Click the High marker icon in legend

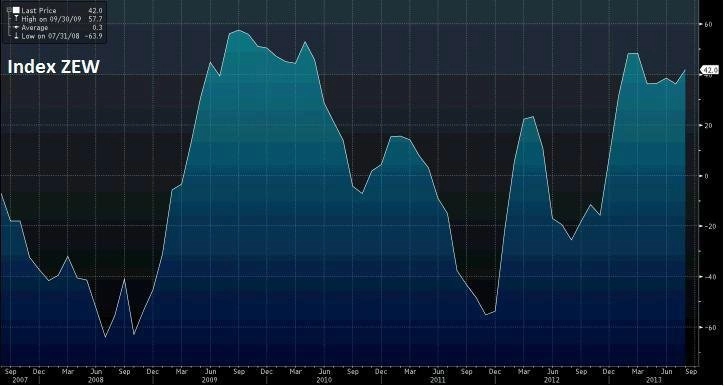(x=16, y=19)
